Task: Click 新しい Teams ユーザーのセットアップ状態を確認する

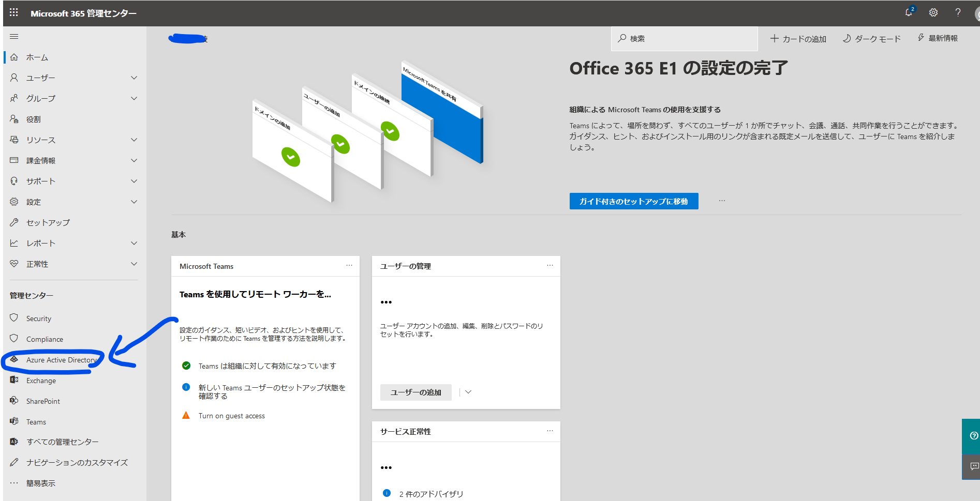Action: [x=272, y=391]
